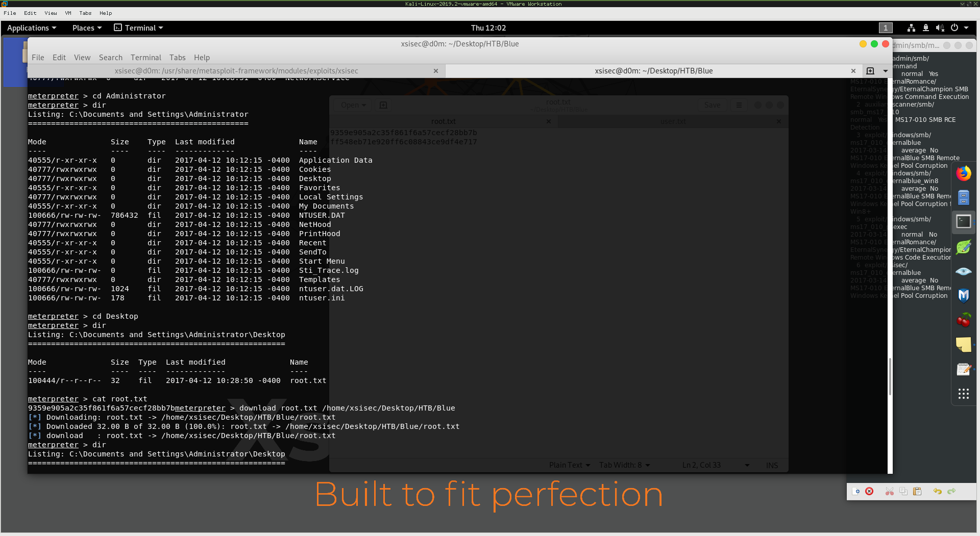Click the clock showing Thu 12:02
Viewport: 980px width, 536px height.
pyautogui.click(x=488, y=28)
